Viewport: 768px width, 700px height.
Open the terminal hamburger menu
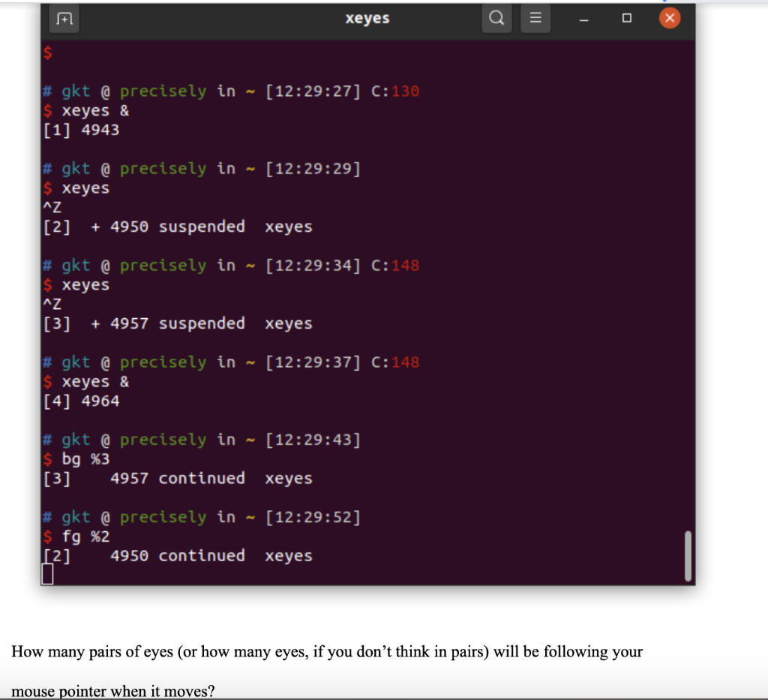click(535, 18)
